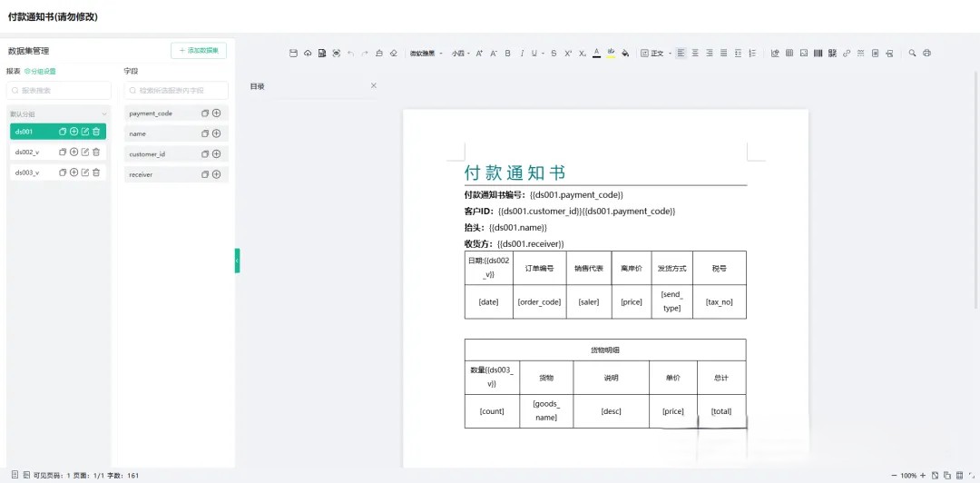The height and width of the screenshot is (483, 980).
Task: Choose the font color swatch
Action: pyautogui.click(x=596, y=54)
